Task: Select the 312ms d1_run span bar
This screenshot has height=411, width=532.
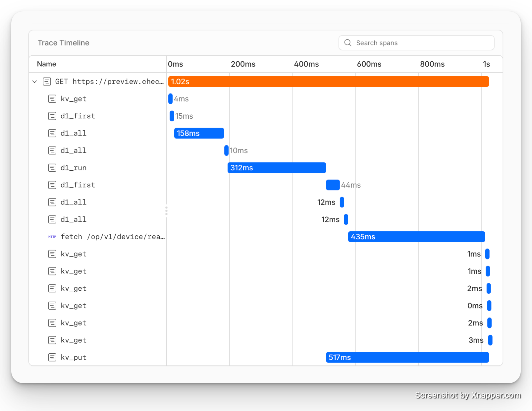Action: point(277,168)
